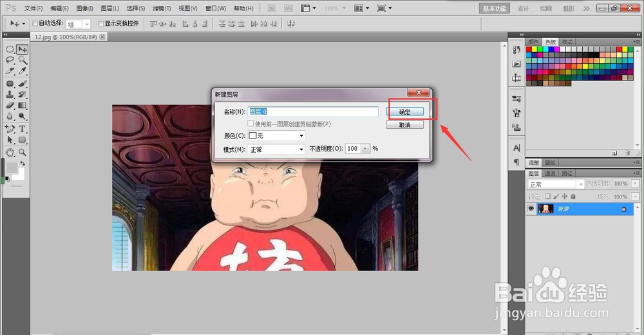Open the 模式(M) dropdown in dialog
The width and height of the screenshot is (644, 335).
(276, 149)
